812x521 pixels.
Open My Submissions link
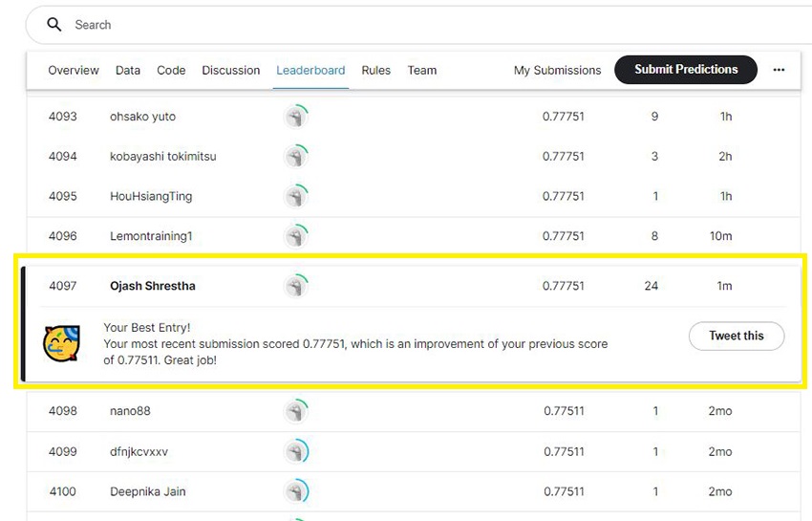[558, 71]
